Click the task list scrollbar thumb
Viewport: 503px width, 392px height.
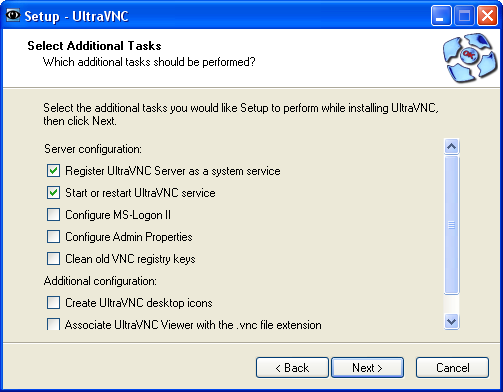click(452, 225)
